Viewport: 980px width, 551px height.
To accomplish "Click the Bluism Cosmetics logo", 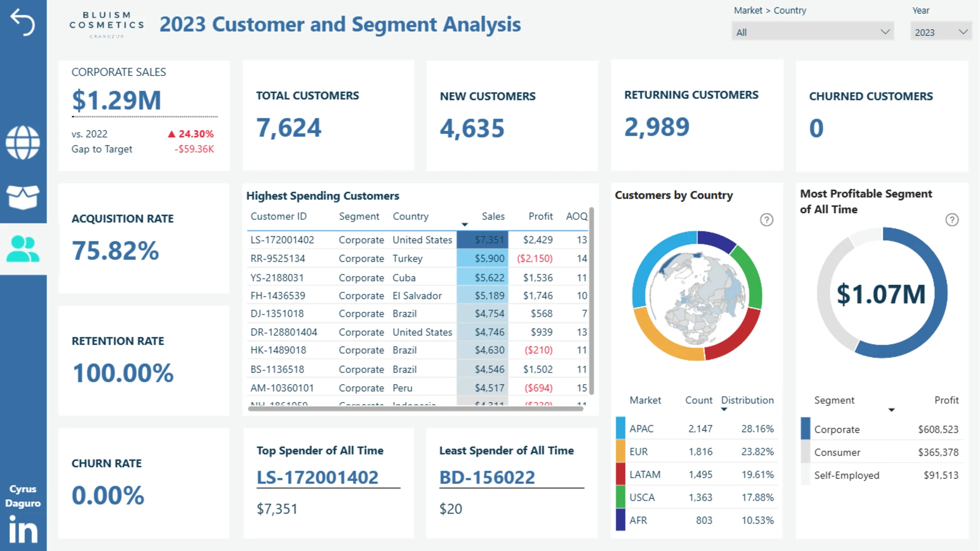I will pyautogui.click(x=107, y=24).
